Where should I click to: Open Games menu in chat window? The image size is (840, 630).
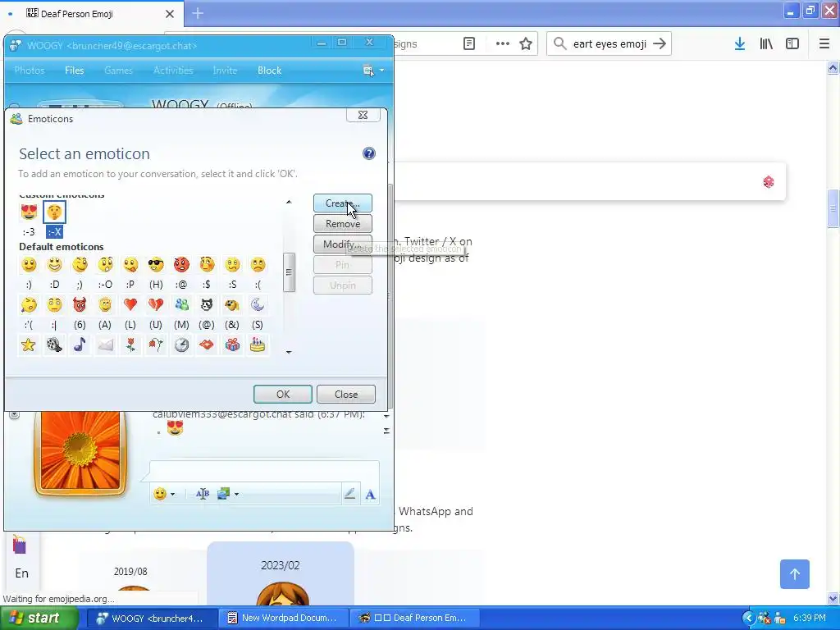coord(118,71)
